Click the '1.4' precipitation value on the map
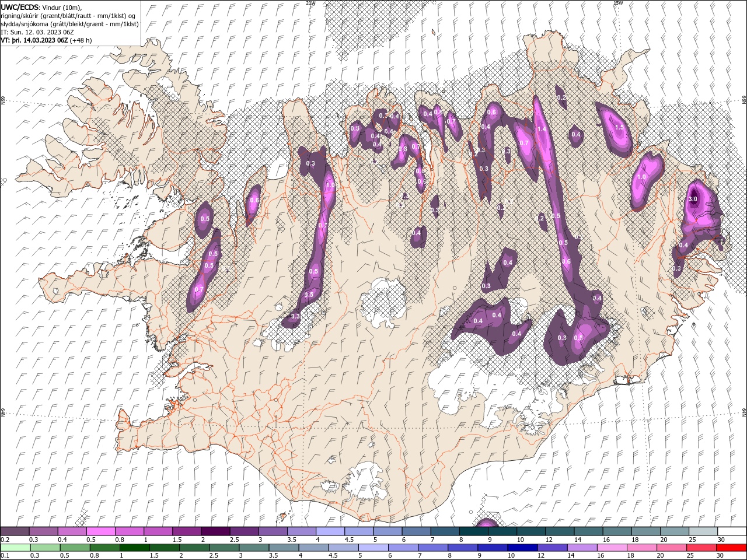The width and height of the screenshot is (747, 560). tap(541, 129)
